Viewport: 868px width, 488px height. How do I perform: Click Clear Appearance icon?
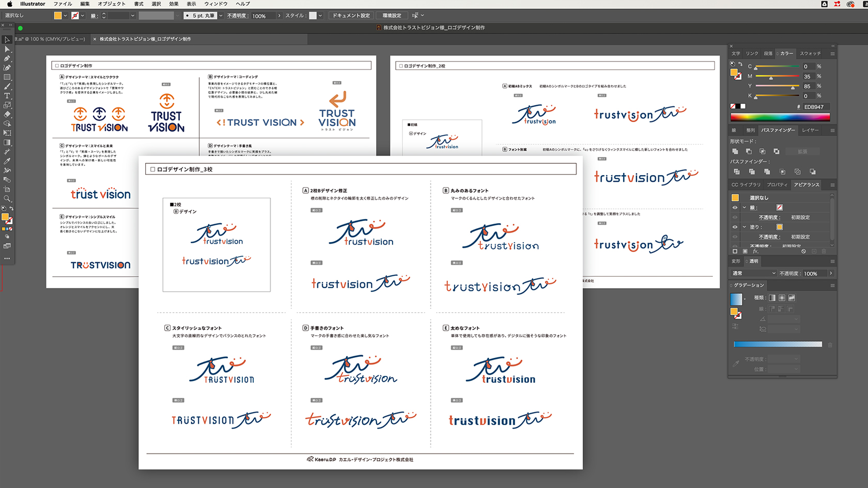click(803, 251)
